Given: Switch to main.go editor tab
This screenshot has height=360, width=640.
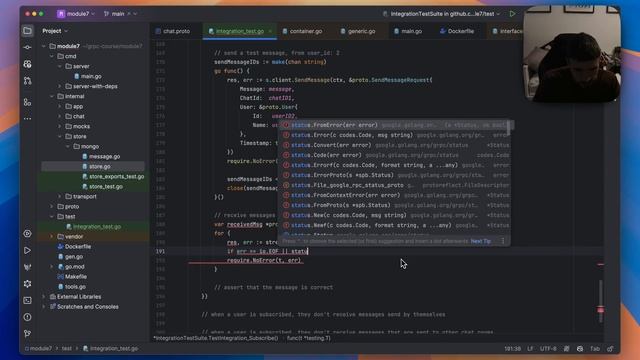Looking at the screenshot, I should (408, 31).
